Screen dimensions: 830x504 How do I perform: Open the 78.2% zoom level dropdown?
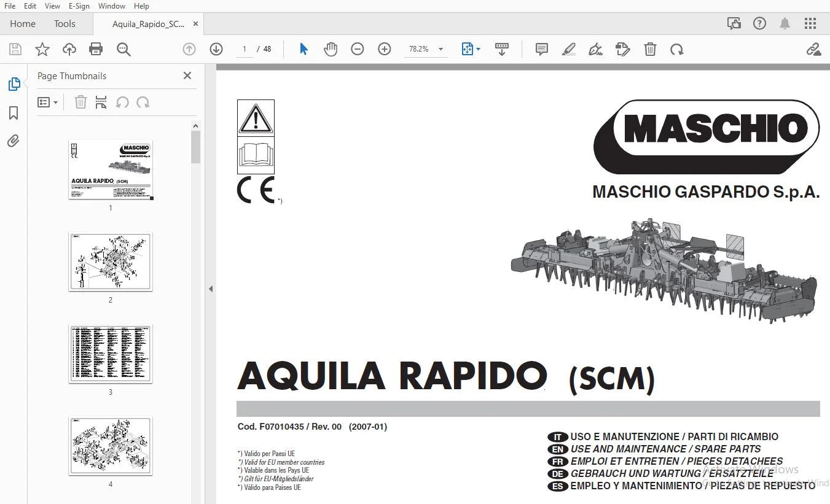pyautogui.click(x=426, y=49)
